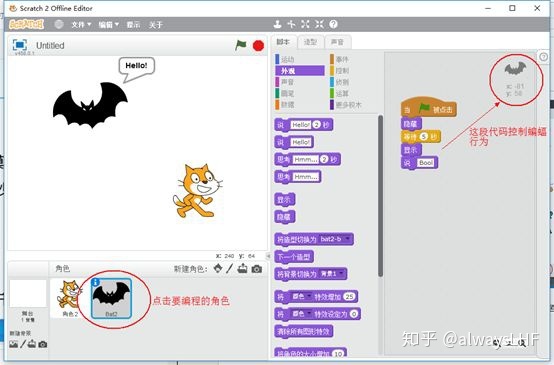Paint a new sprite with brush icon
The width and height of the screenshot is (554, 365).
[x=230, y=269]
